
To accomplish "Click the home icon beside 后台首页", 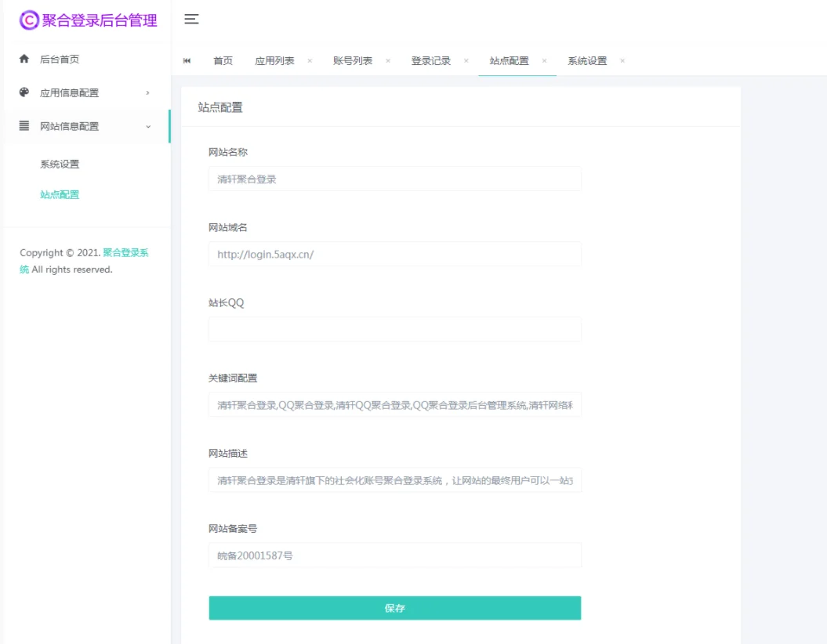I will [24, 59].
